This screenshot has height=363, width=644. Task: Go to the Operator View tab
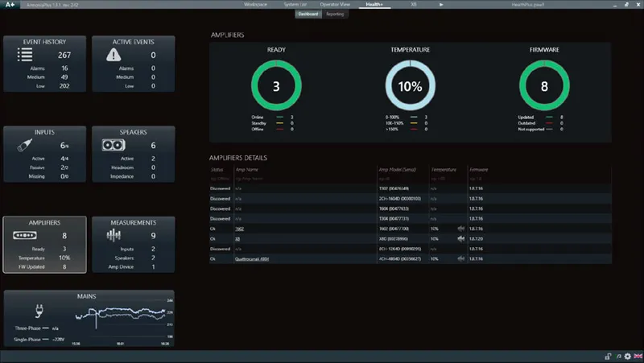coord(335,5)
